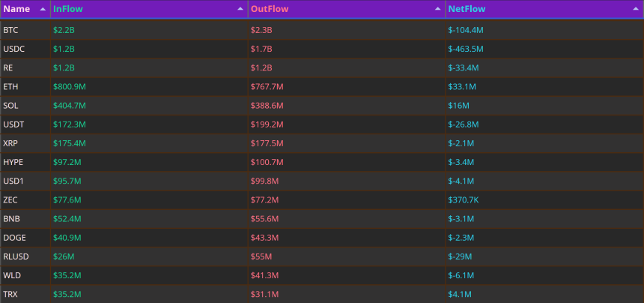Click USDT netflow value $-26.8M

point(464,124)
